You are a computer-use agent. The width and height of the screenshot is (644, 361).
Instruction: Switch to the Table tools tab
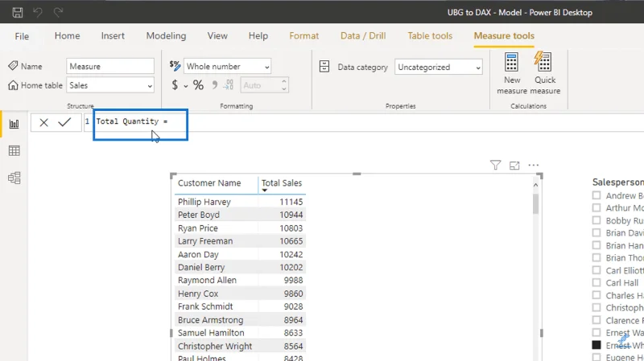(x=430, y=35)
